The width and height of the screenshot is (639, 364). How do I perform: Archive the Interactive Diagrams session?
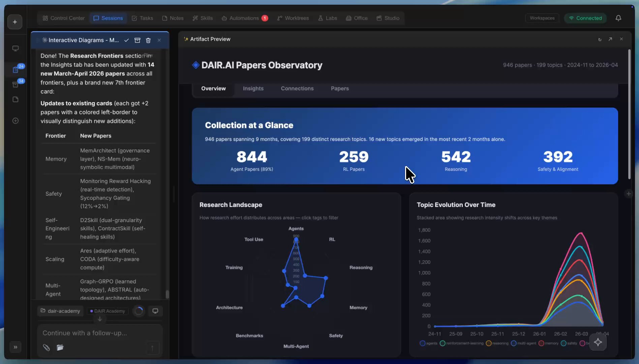point(137,40)
